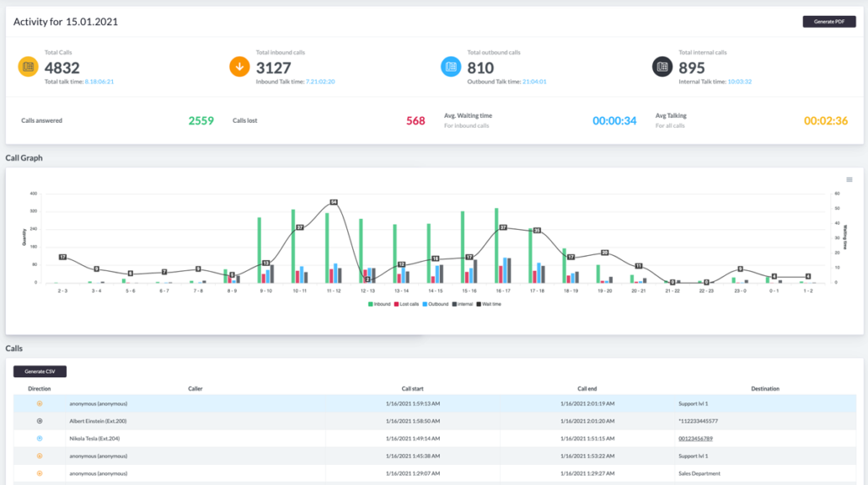
Task: Click the dark internal calls icon
Action: click(662, 67)
